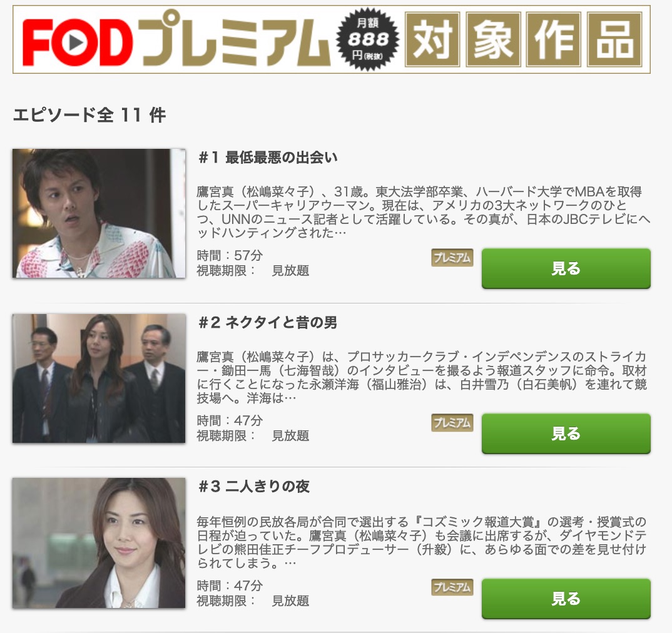Image resolution: width=672 pixels, height=633 pixels.
Task: Click the episode 2 synopsis text
Action: (x=422, y=377)
